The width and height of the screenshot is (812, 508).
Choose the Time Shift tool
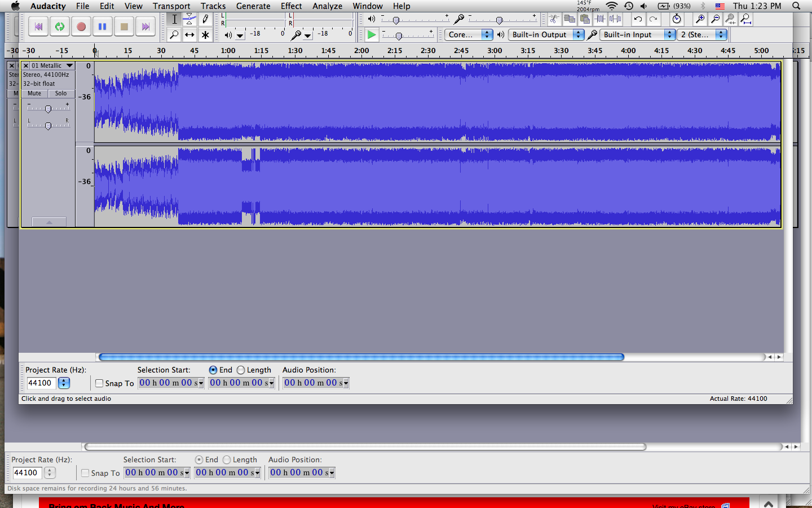(190, 35)
